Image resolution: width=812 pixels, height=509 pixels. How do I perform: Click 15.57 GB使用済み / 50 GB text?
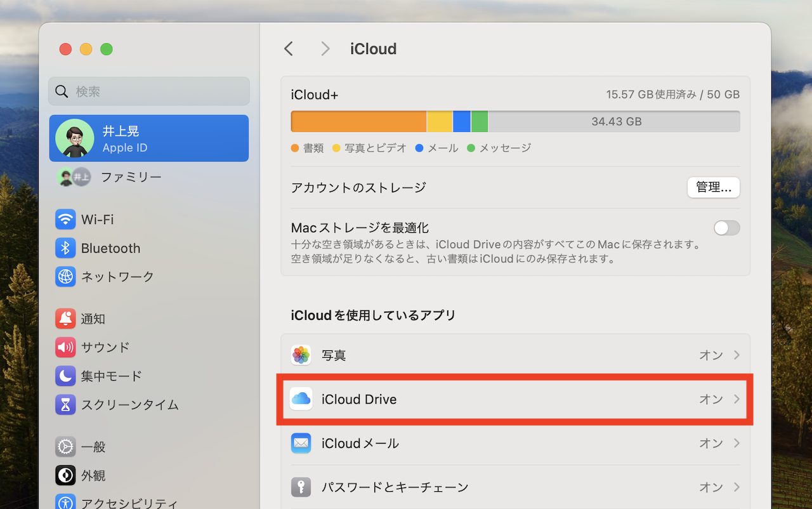673,95
